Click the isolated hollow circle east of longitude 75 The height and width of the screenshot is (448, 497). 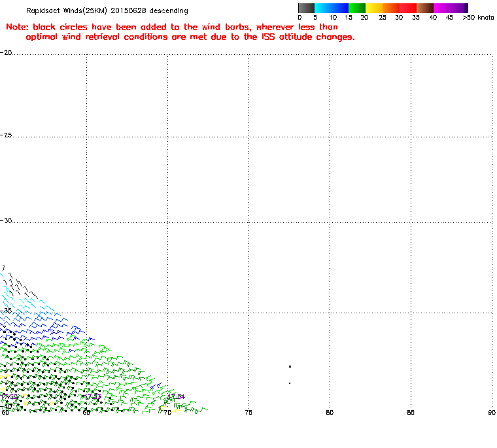[x=290, y=366]
